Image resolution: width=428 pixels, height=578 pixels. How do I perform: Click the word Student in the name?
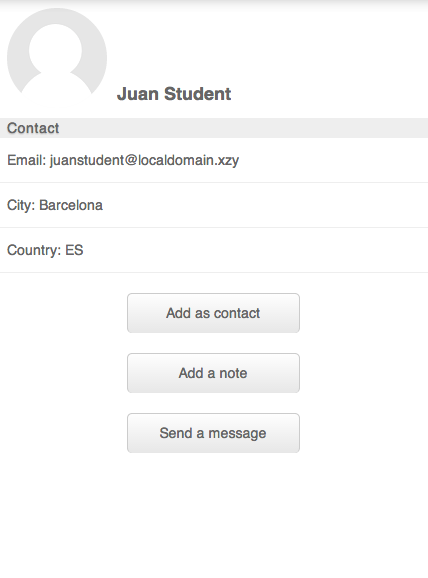pyautogui.click(x=198, y=94)
